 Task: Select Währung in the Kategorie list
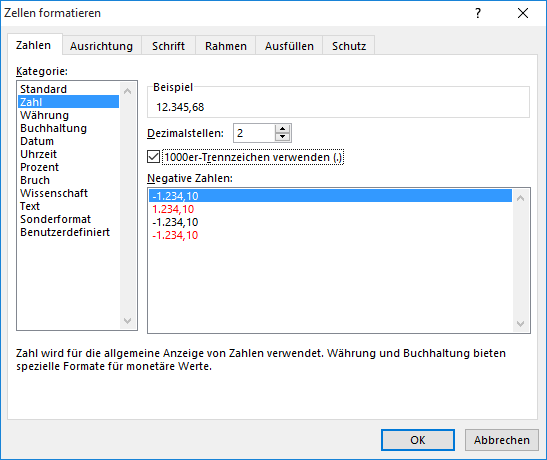pyautogui.click(x=44, y=115)
